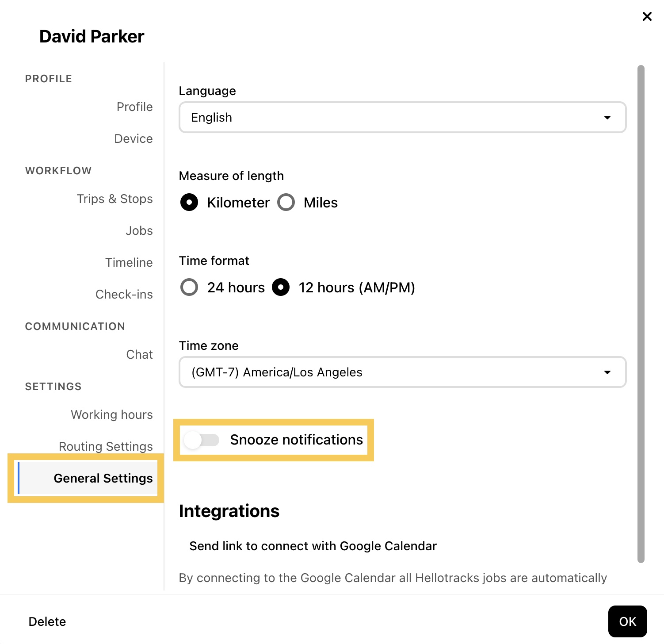The height and width of the screenshot is (644, 664).
Task: Select 12 hours (AM/PM) time format
Action: point(281,287)
